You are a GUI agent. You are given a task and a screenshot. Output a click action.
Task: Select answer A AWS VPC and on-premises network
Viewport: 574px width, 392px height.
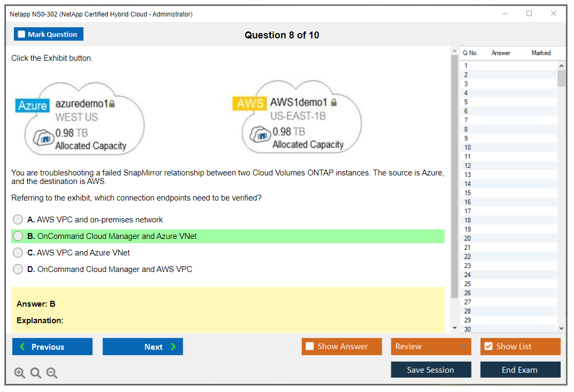pos(18,220)
